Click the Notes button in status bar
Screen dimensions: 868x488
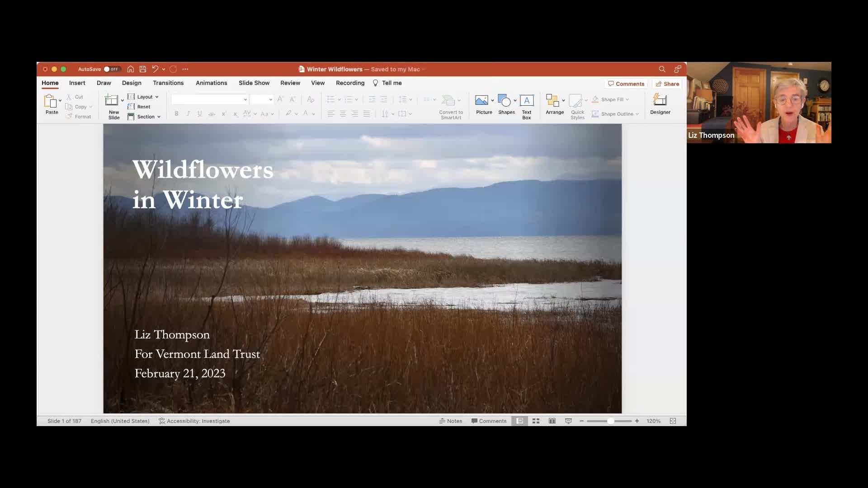[x=451, y=421]
